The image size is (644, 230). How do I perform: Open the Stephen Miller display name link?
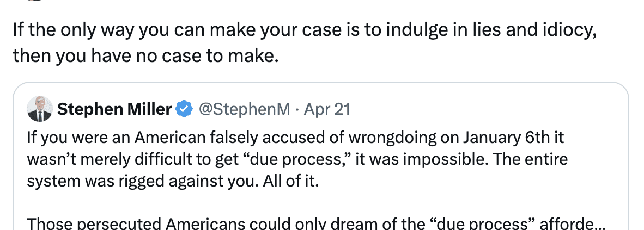[114, 109]
